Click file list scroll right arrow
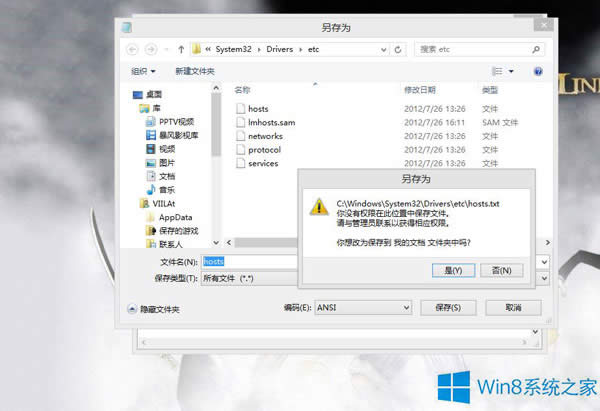 [x=548, y=242]
